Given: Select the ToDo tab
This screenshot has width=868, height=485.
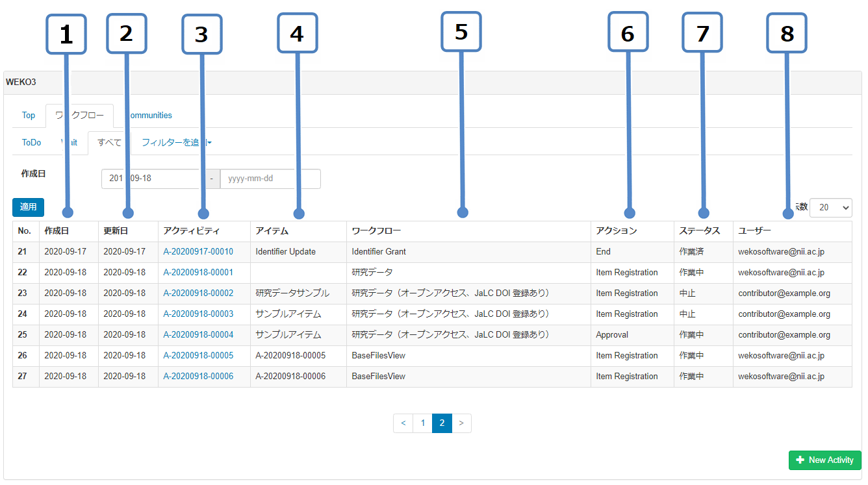Looking at the screenshot, I should (x=31, y=142).
